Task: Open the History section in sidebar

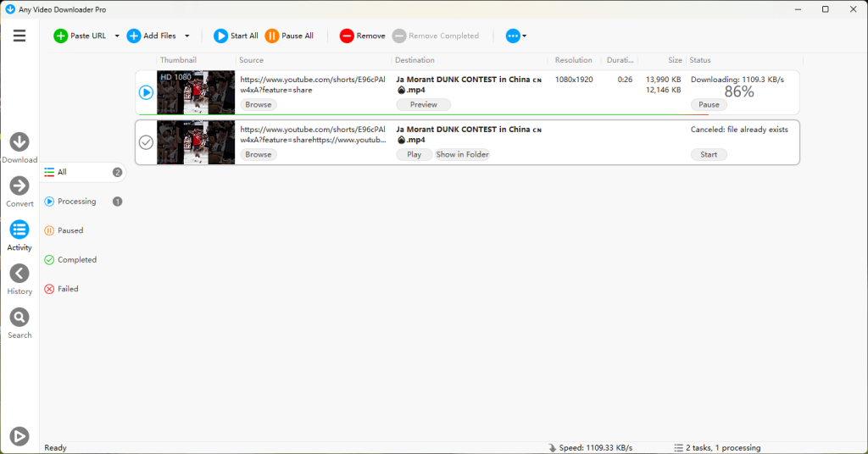Action: click(19, 274)
